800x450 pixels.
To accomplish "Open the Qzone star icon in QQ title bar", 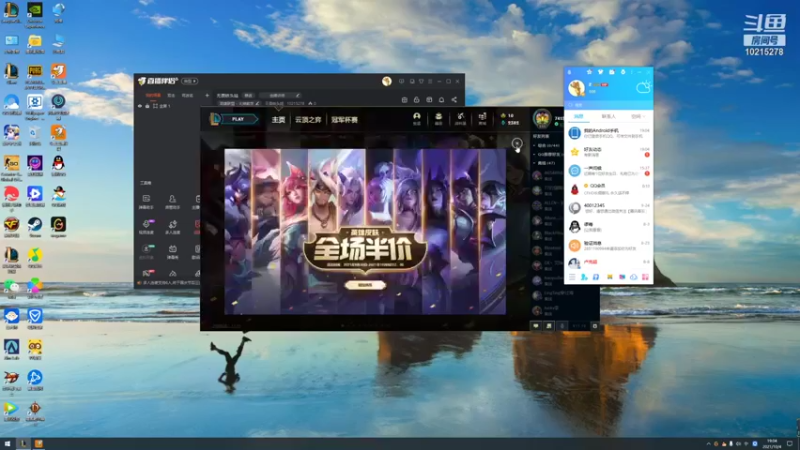I will 589,72.
